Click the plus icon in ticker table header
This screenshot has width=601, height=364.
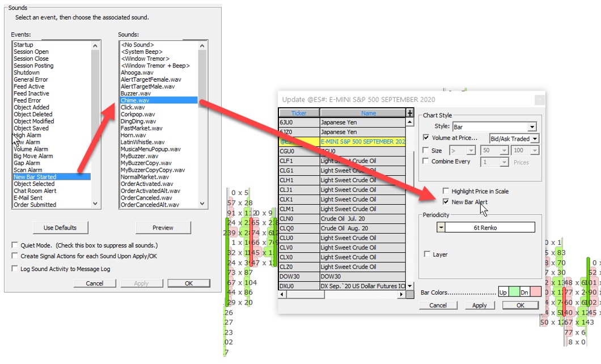pyautogui.click(x=410, y=113)
